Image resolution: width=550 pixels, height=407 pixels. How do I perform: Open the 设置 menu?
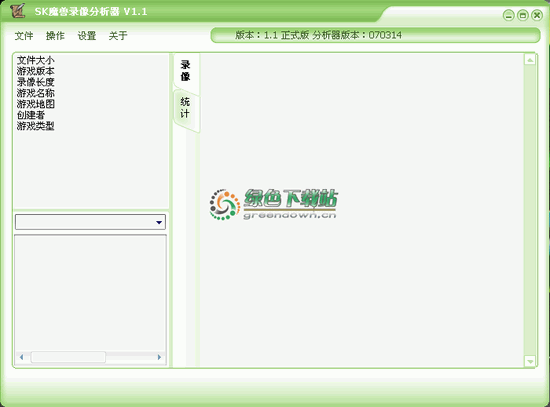coord(87,35)
